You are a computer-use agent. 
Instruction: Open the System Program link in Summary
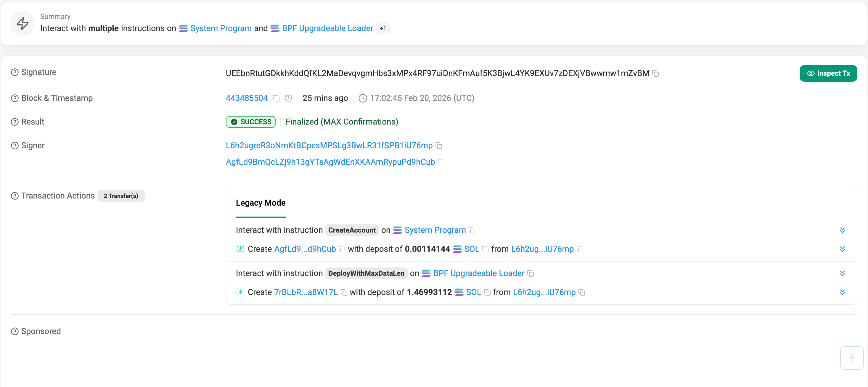tap(221, 28)
